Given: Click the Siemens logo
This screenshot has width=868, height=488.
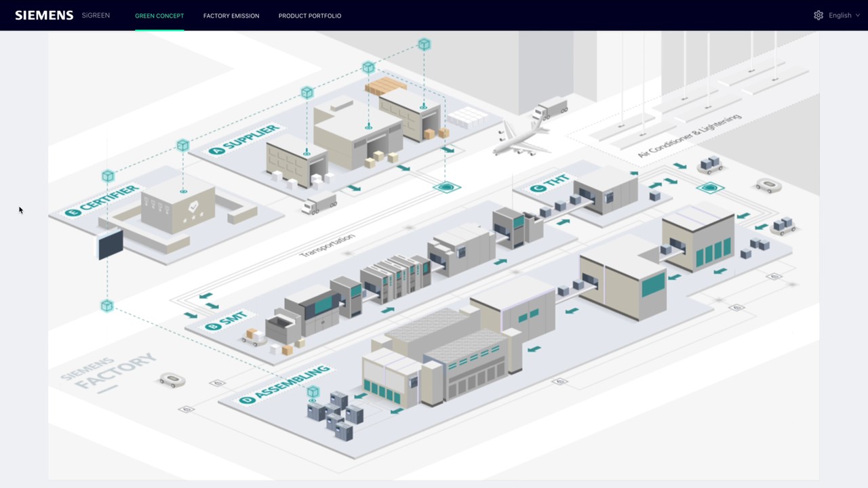Looking at the screenshot, I should [44, 15].
